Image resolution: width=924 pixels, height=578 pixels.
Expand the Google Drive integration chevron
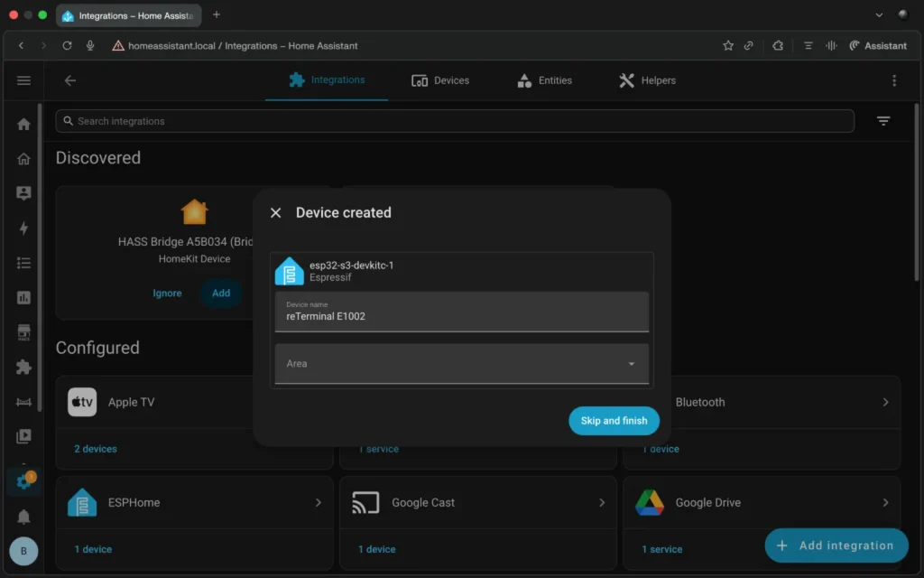885,502
